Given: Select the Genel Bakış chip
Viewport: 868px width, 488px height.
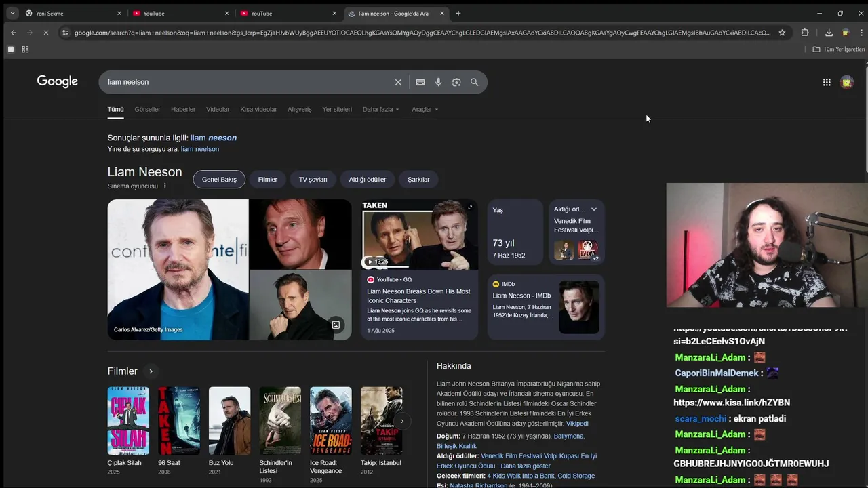Looking at the screenshot, I should pos(219,180).
